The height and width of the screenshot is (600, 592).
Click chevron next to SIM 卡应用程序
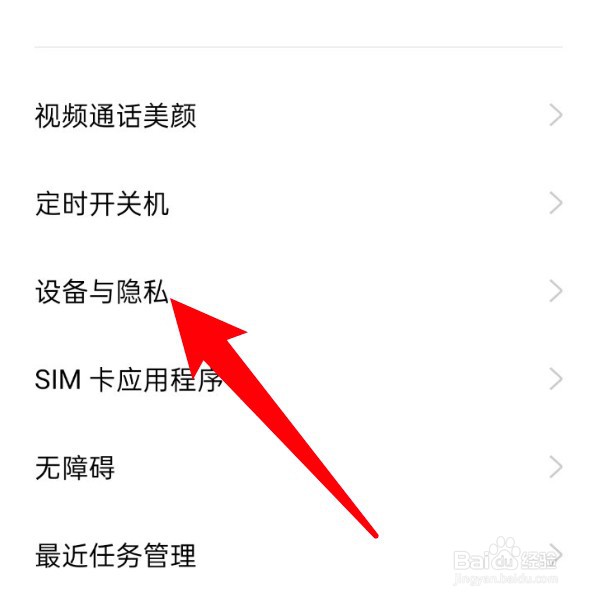[556, 379]
